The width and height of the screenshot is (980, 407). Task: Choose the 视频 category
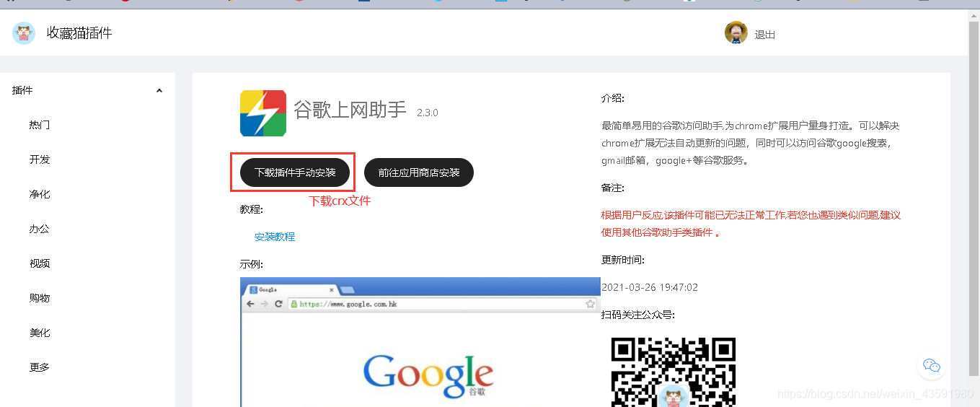pos(40,263)
